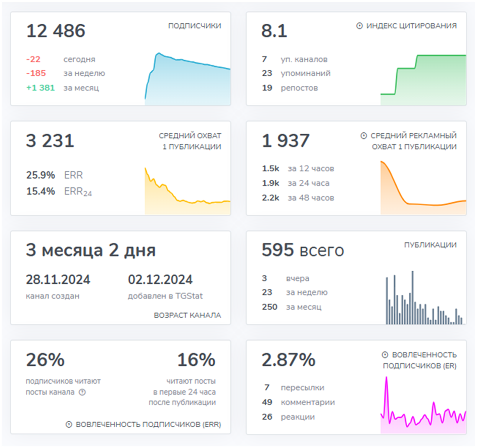Click the Публикации card title
The width and height of the screenshot is (477, 448).
(431, 245)
